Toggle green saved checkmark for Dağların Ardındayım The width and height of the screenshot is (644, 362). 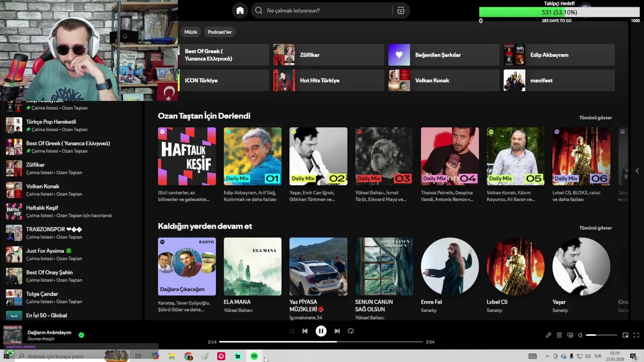[81, 335]
